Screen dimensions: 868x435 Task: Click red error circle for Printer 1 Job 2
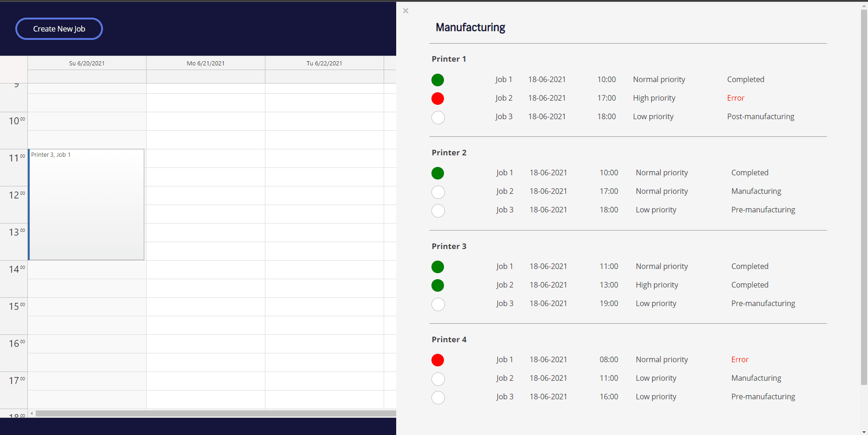point(437,99)
